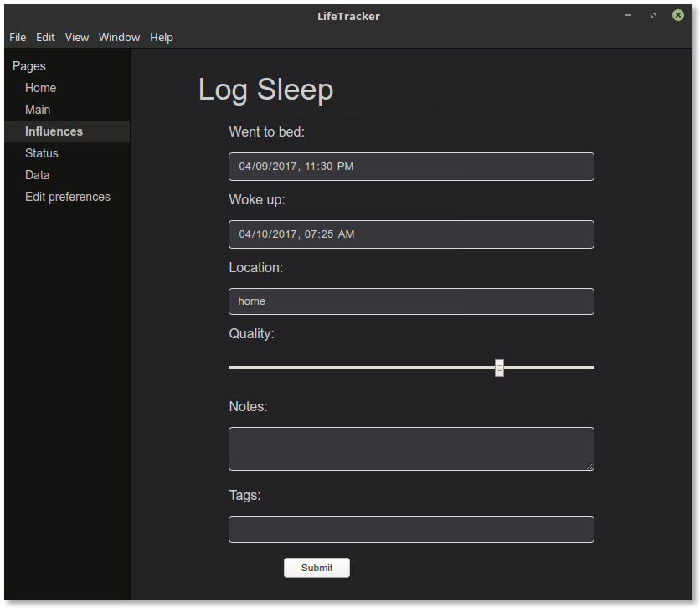
Task: Click the Woke up datetime field
Action: (x=411, y=234)
